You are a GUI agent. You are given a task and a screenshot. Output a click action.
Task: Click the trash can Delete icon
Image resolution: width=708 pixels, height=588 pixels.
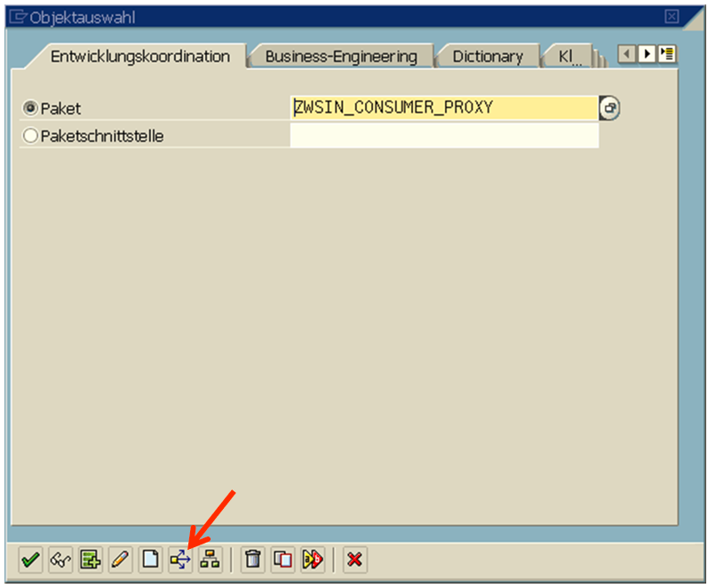tap(253, 560)
